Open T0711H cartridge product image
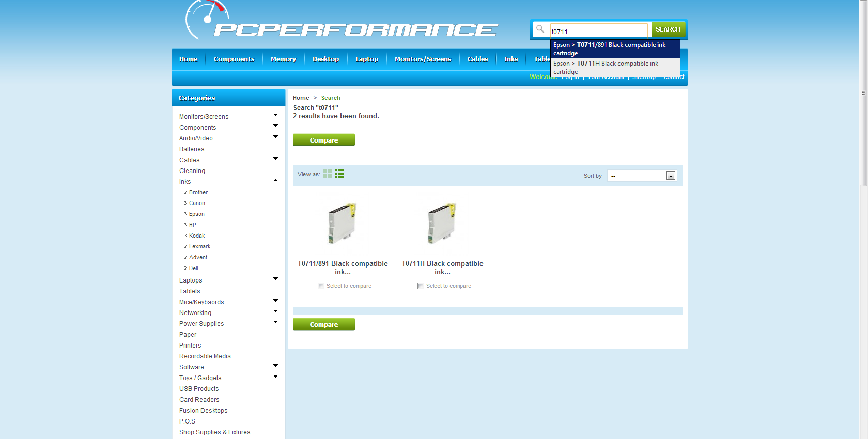The height and width of the screenshot is (439, 868). 442,223
